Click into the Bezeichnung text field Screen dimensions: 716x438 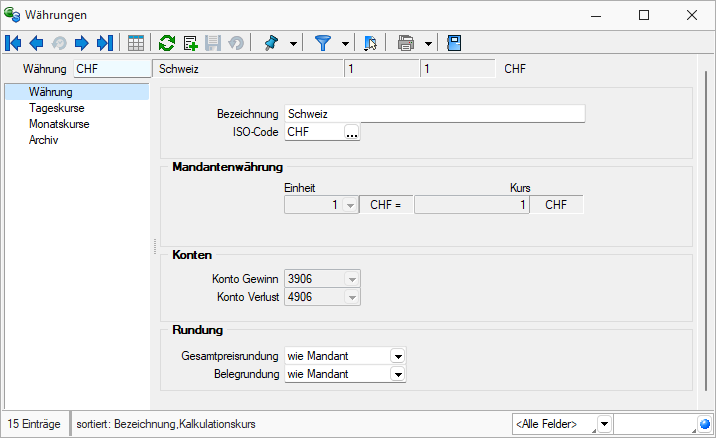pos(434,113)
